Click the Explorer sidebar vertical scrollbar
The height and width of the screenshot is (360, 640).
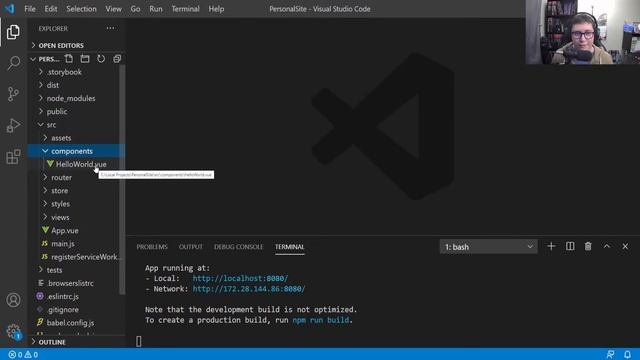click(x=122, y=180)
